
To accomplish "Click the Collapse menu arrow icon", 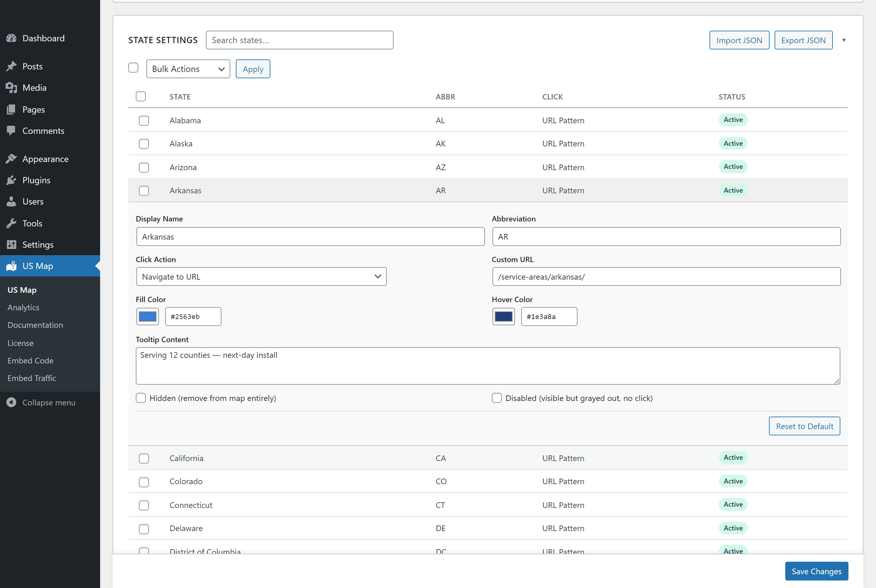I will (x=12, y=402).
